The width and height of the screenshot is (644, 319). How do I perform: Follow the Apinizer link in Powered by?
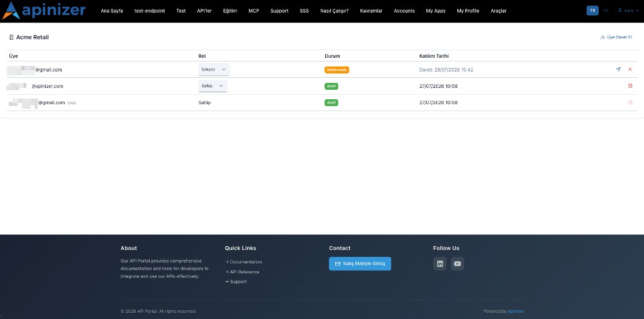(516, 311)
